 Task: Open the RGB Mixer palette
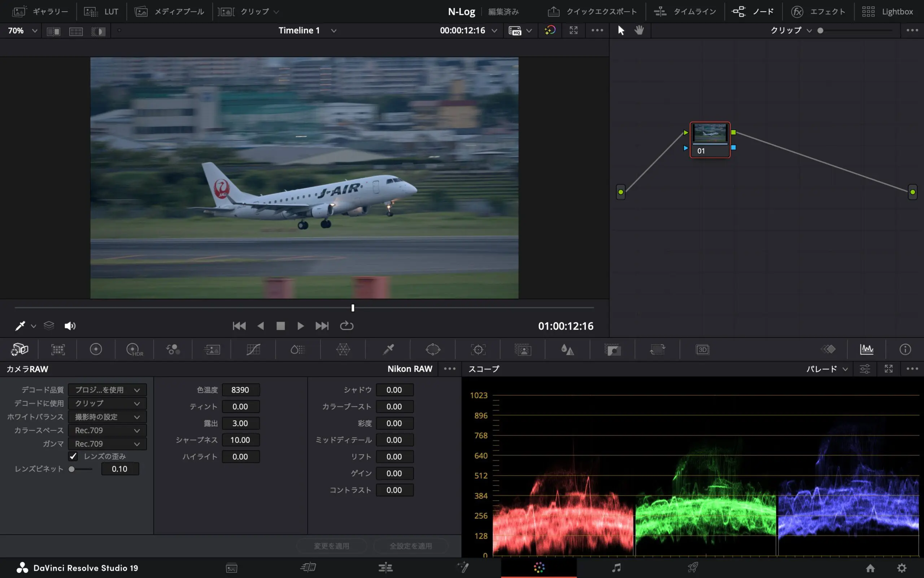pos(173,349)
